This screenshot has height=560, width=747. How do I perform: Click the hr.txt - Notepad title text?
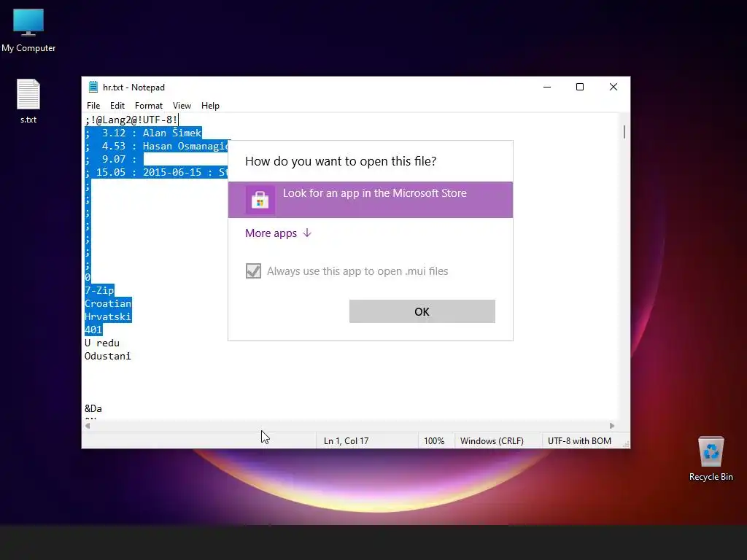(x=134, y=87)
